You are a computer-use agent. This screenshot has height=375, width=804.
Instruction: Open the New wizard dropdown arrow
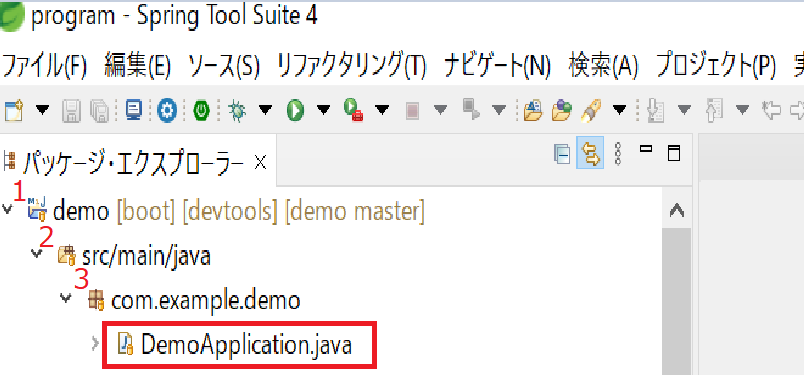click(43, 110)
